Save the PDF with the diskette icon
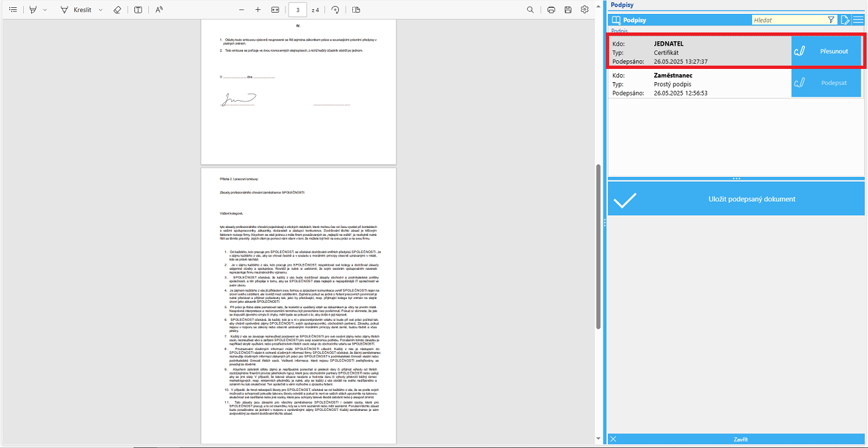This screenshot has width=868, height=448. (568, 10)
